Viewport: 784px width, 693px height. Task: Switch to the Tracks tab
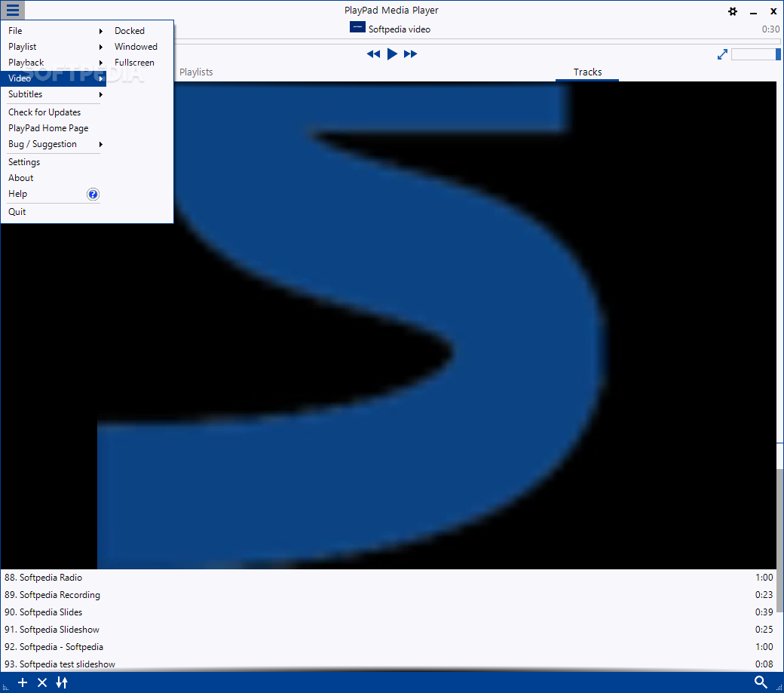[587, 72]
